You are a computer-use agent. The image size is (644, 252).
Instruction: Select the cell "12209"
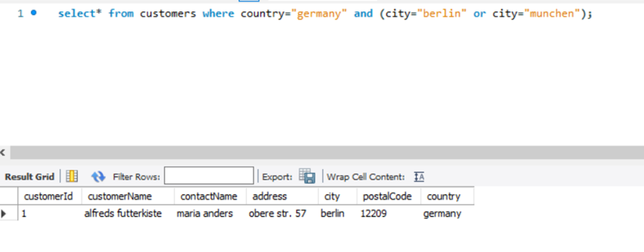388,214
